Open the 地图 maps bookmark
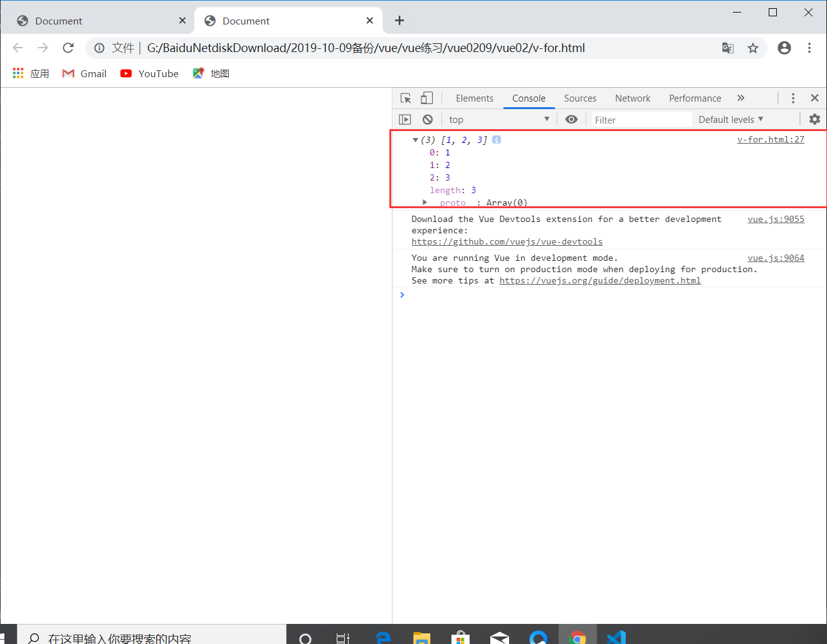Screen dimensions: 827x644 tap(211, 73)
